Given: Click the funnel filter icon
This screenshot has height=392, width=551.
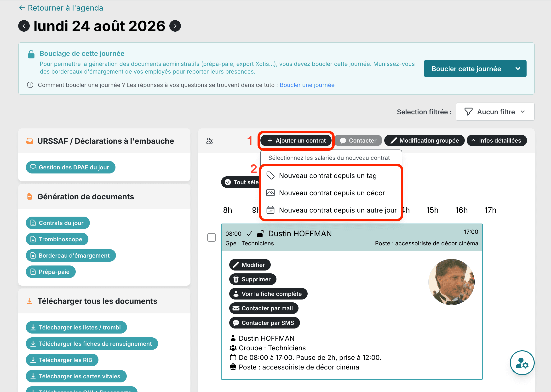Looking at the screenshot, I should 468,112.
